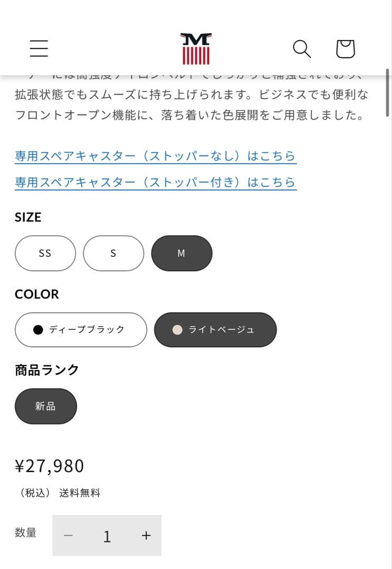The image size is (392, 569).
Task: Deselect the currently active size M
Action: pyautogui.click(x=181, y=253)
